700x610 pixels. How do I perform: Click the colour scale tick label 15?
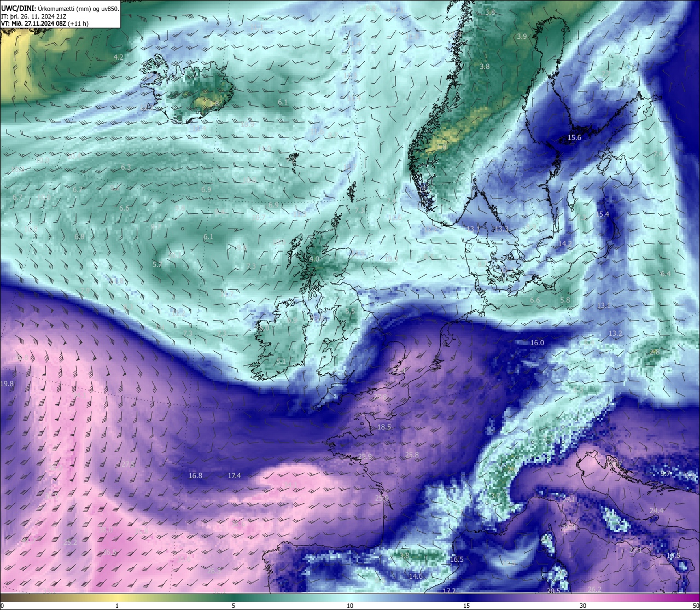(466, 606)
